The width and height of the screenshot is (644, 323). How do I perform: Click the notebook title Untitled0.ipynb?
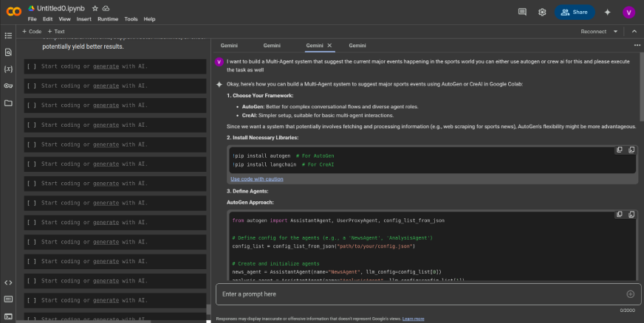(61, 8)
